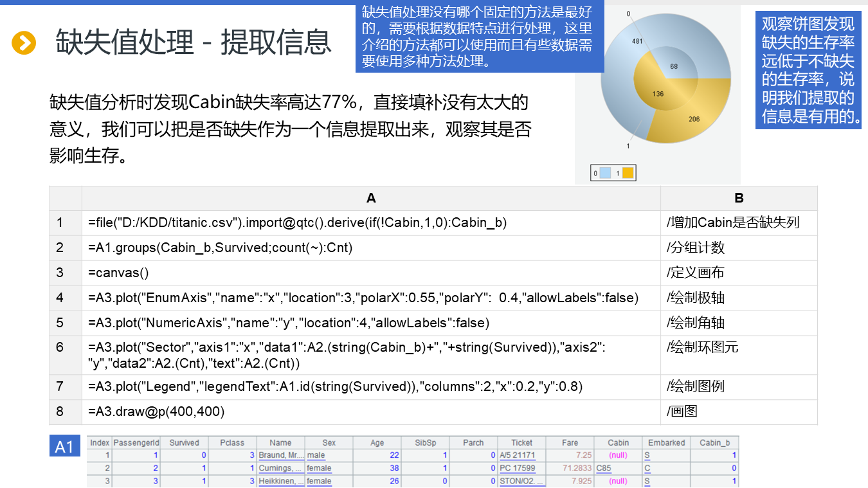Click the inner sector labeled 68

pos(674,67)
